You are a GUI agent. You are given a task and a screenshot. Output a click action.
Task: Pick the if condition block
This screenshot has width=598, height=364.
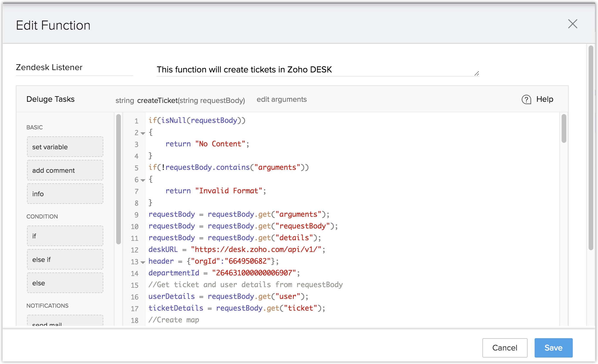click(65, 236)
